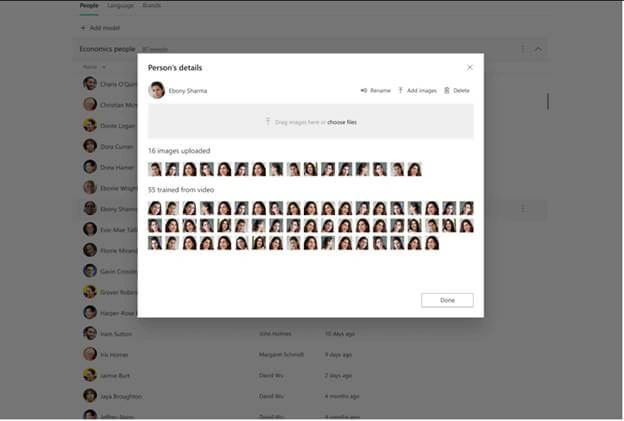Image resolution: width=624 pixels, height=421 pixels.
Task: Click the Delete trash icon
Action: click(x=447, y=90)
